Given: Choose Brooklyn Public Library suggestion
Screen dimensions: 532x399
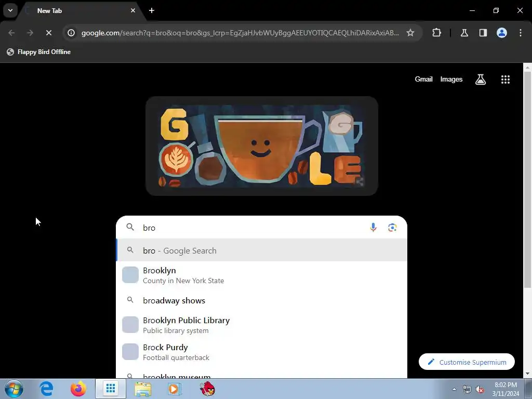Looking at the screenshot, I should [262, 325].
